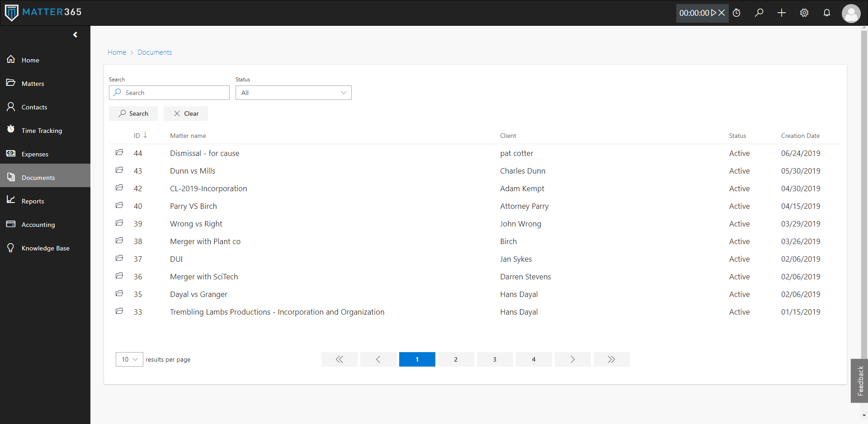Open the user profile avatar
This screenshot has height=424, width=868.
[851, 13]
